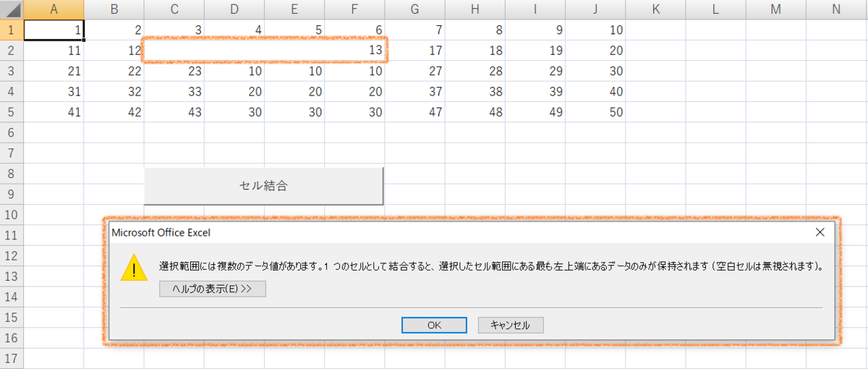Click cell A3 containing 21

(54, 71)
